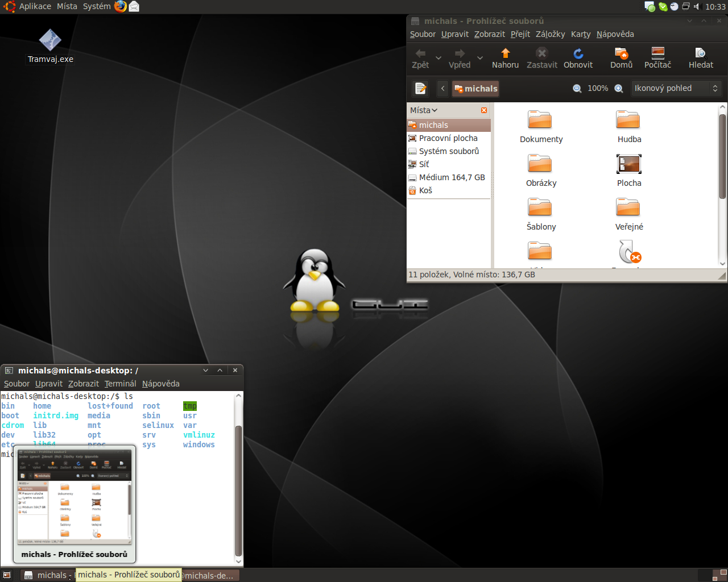Click the 10:33 clock
Viewport: 728px width, 582px height.
pos(715,7)
